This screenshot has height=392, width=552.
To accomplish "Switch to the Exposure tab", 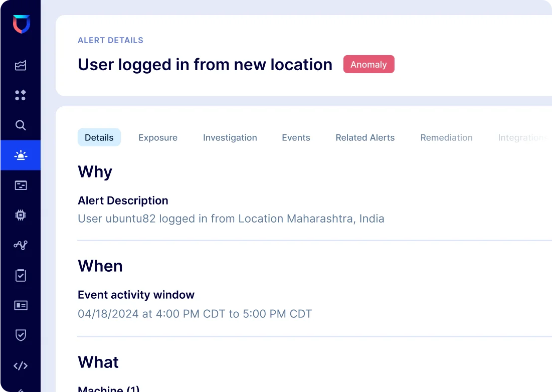I will click(158, 138).
